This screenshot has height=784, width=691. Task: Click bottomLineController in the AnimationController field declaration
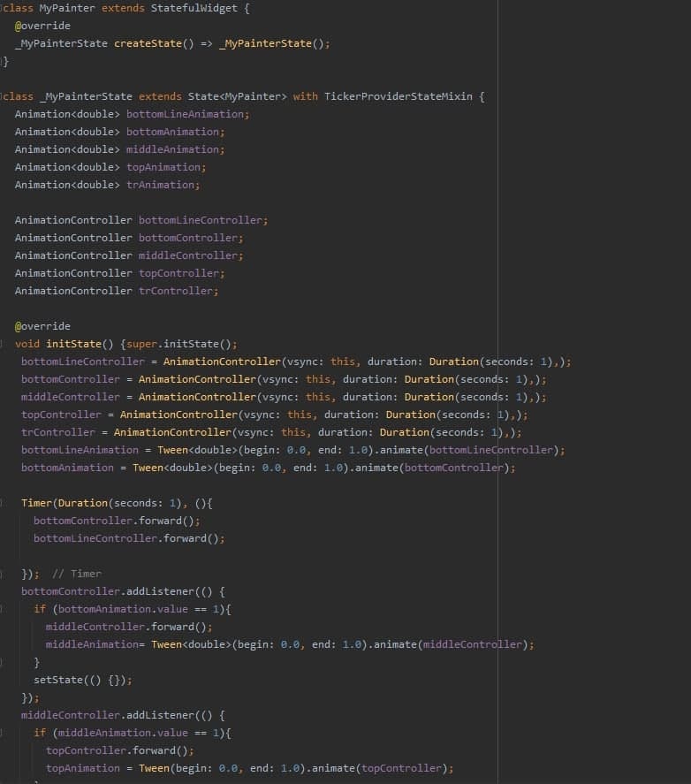(x=201, y=220)
